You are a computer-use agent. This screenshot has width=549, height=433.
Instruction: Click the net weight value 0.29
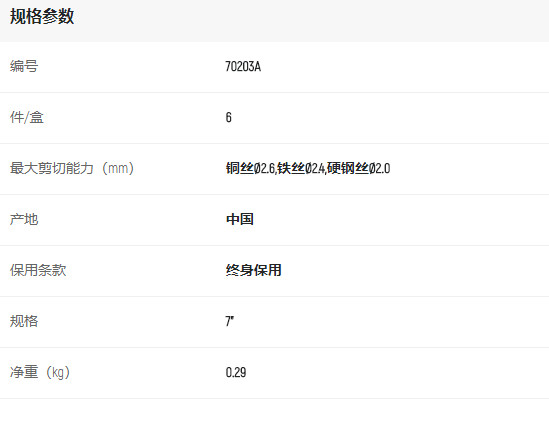coord(236,372)
